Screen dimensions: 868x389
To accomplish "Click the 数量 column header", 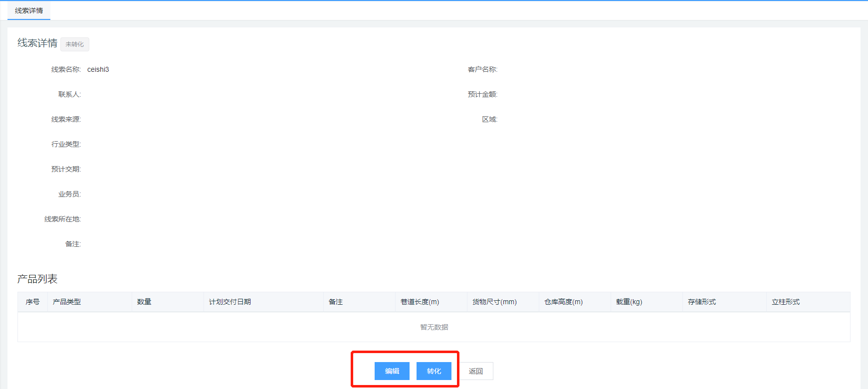I will (144, 302).
